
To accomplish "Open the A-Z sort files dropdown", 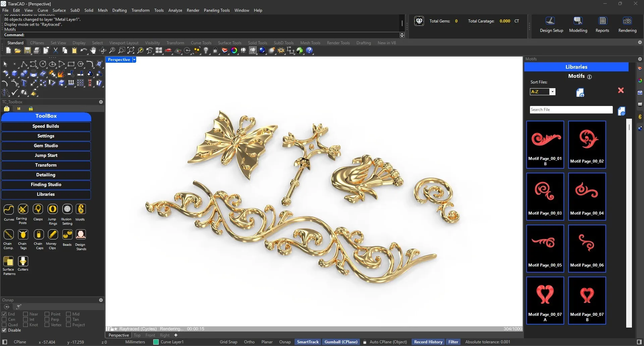I will pos(552,92).
